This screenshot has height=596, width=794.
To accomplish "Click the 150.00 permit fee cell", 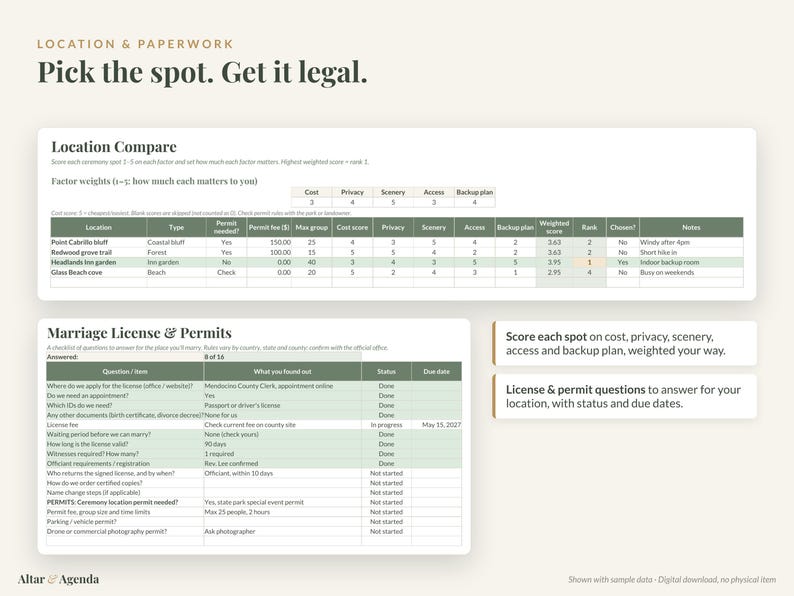I will pyautogui.click(x=269, y=242).
